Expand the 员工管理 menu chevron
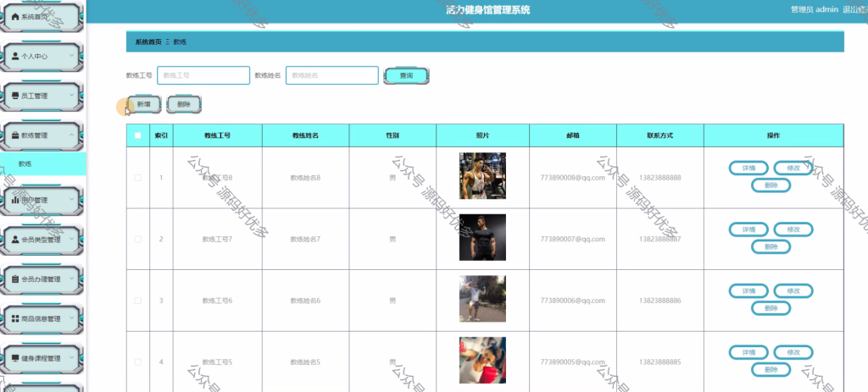This screenshot has width=868, height=392. pos(71,95)
